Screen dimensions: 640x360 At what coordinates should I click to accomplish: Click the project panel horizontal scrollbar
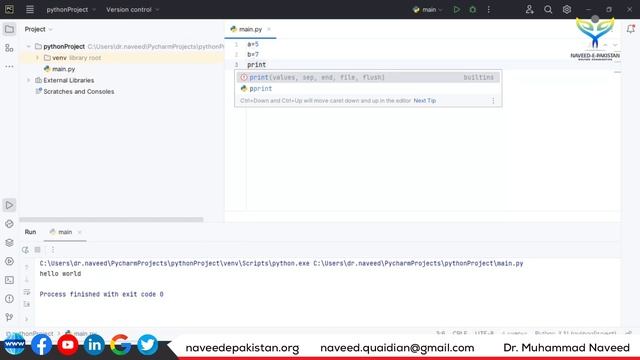pyautogui.click(x=111, y=220)
